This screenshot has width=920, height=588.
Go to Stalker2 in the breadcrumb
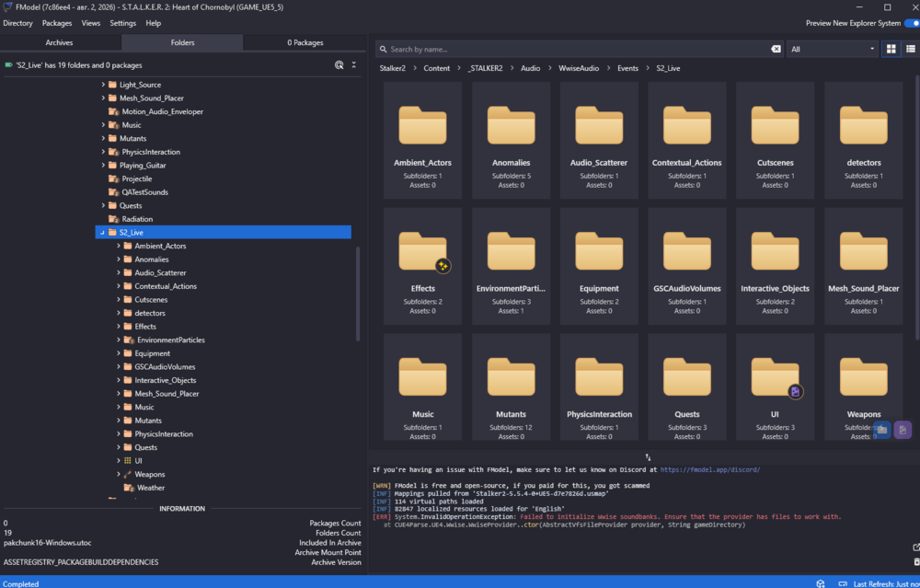point(393,68)
